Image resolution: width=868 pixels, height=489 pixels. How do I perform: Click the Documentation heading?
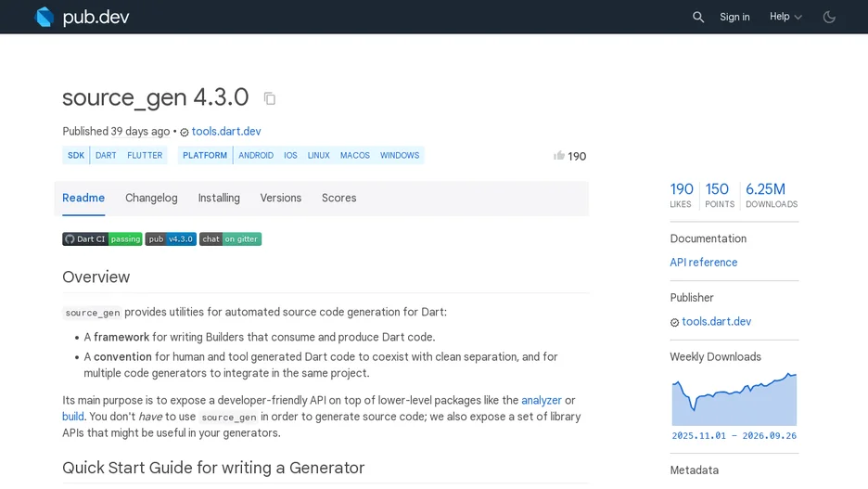point(708,238)
